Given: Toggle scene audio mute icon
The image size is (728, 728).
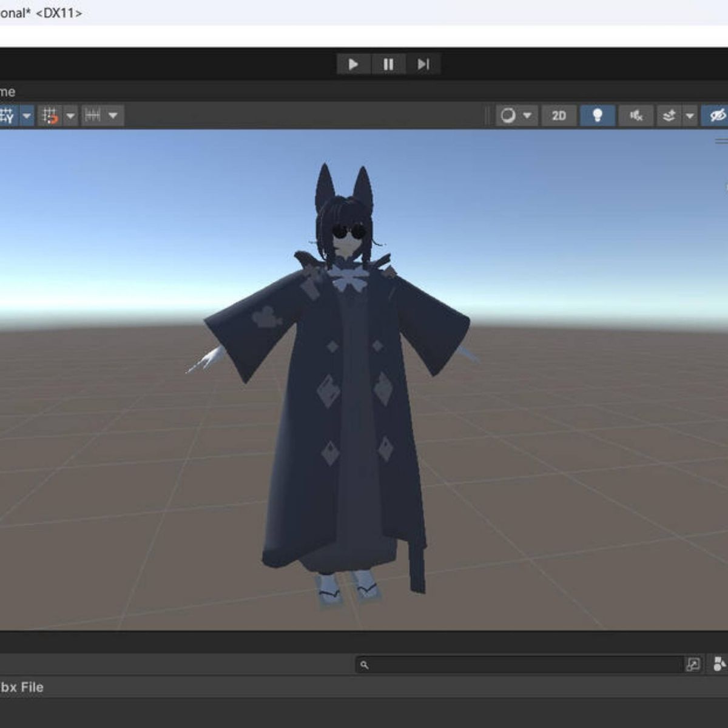Looking at the screenshot, I should (636, 115).
